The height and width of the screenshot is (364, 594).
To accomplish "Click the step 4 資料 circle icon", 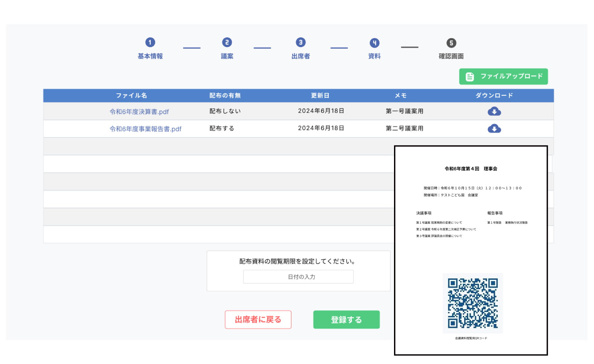I will [x=374, y=42].
